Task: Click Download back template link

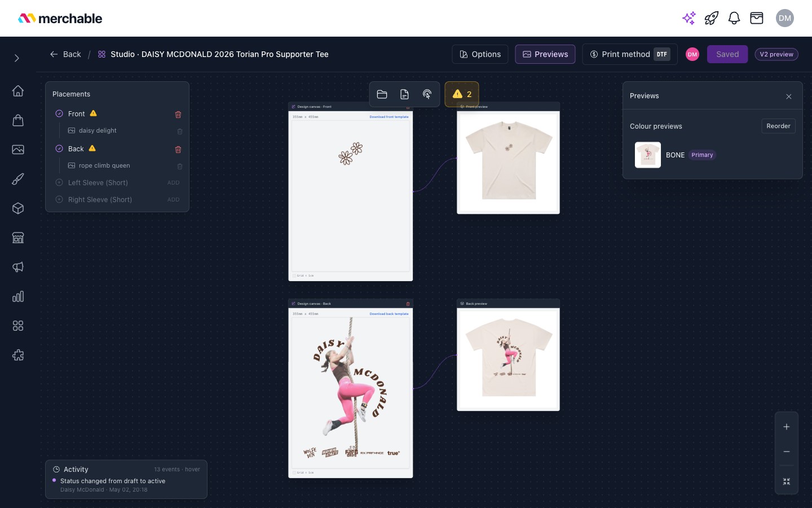Action: coord(389,314)
